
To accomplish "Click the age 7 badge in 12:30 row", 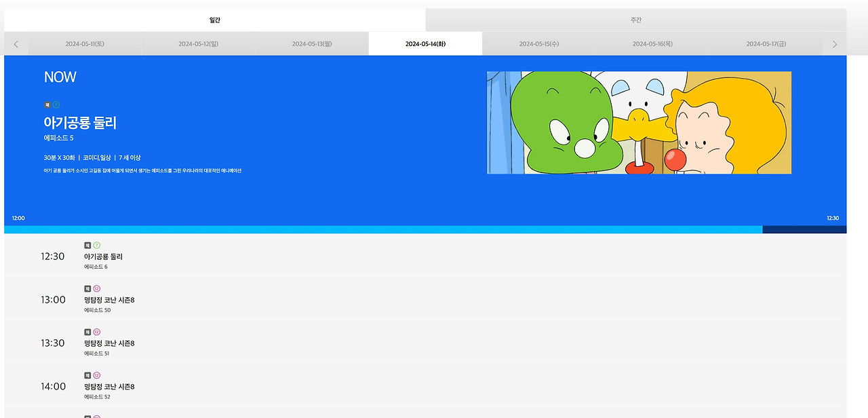I will [x=96, y=246].
